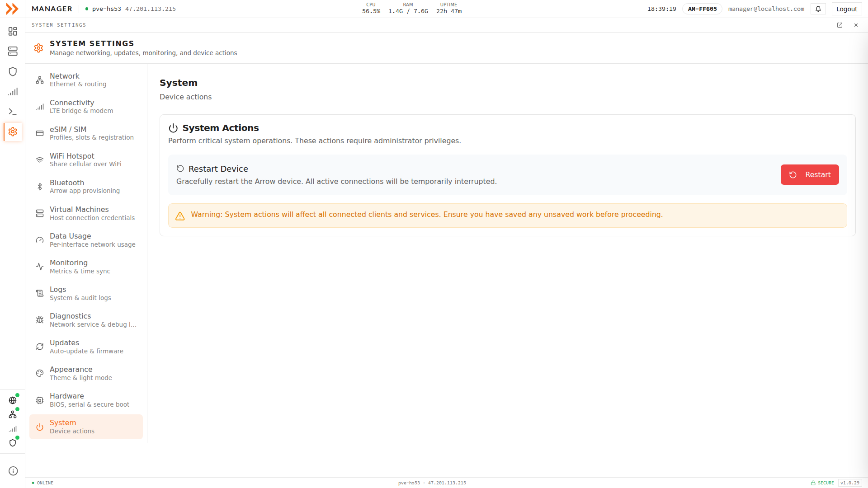Select the System Device actions section
Image resolution: width=868 pixels, height=488 pixels.
(x=86, y=427)
